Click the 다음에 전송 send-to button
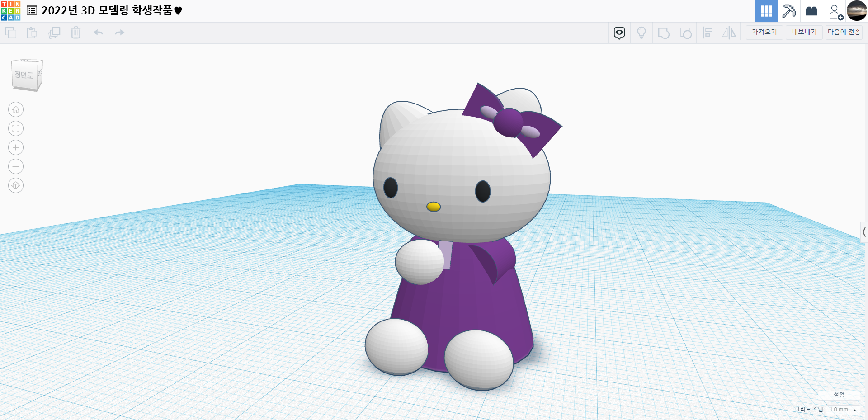This screenshot has width=868, height=420. 844,32
